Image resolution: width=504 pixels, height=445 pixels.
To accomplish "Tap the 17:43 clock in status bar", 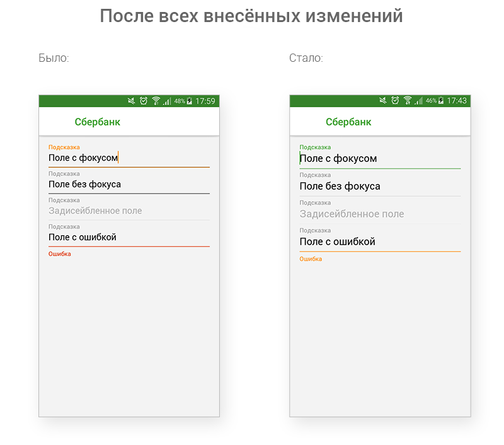I will click(457, 101).
